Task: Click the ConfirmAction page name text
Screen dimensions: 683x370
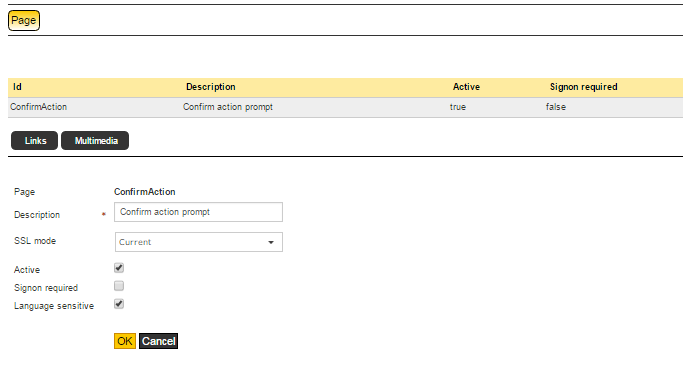Action: pos(145,192)
